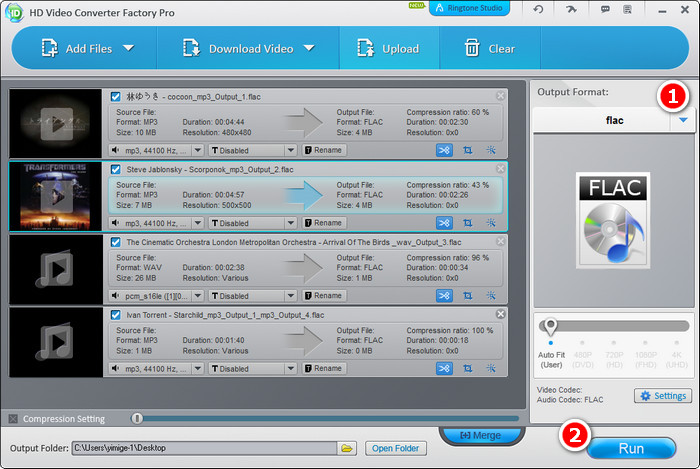Image resolution: width=700 pixels, height=469 pixels.
Task: Remove the cocoon_mp3_Output_1.flac item
Action: [500, 95]
